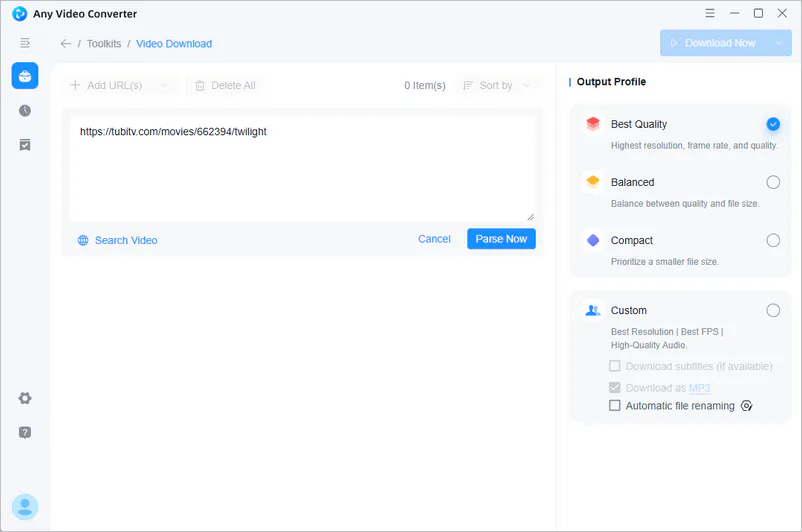Screen dimensions: 802x532
Task: Enable Download subtitles checkbox
Action: click(615, 366)
